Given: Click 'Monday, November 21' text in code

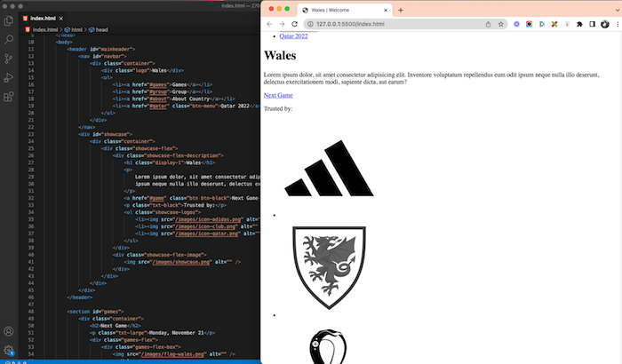Looking at the screenshot, I should point(178,333).
